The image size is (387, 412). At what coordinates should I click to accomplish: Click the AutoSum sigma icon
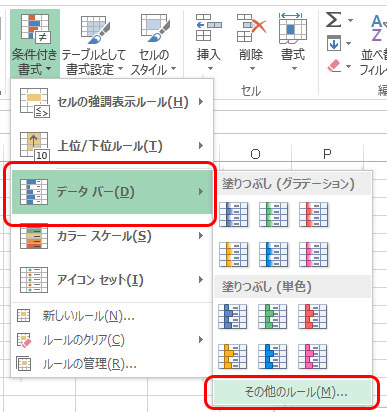point(334,20)
